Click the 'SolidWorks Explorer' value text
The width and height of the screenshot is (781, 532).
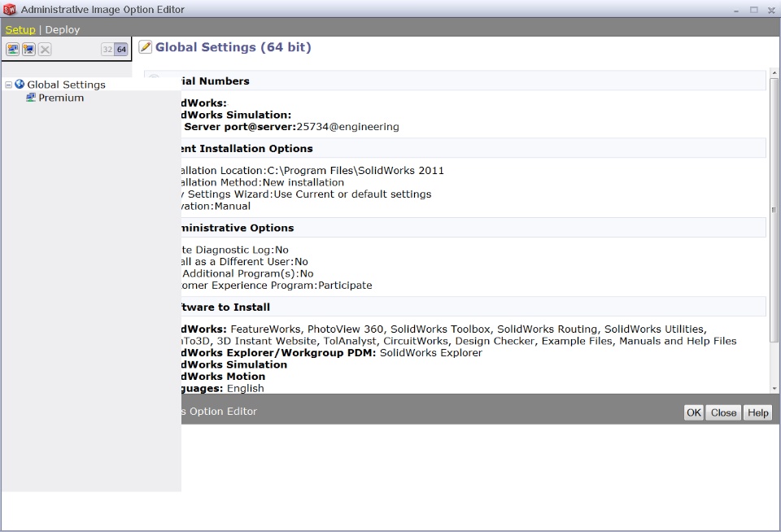[x=431, y=353]
